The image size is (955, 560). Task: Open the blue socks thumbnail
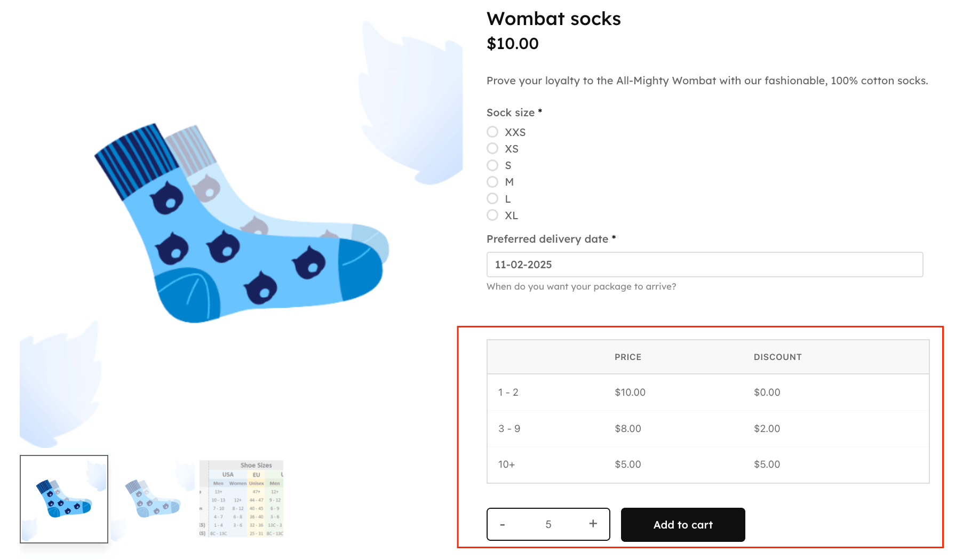63,499
